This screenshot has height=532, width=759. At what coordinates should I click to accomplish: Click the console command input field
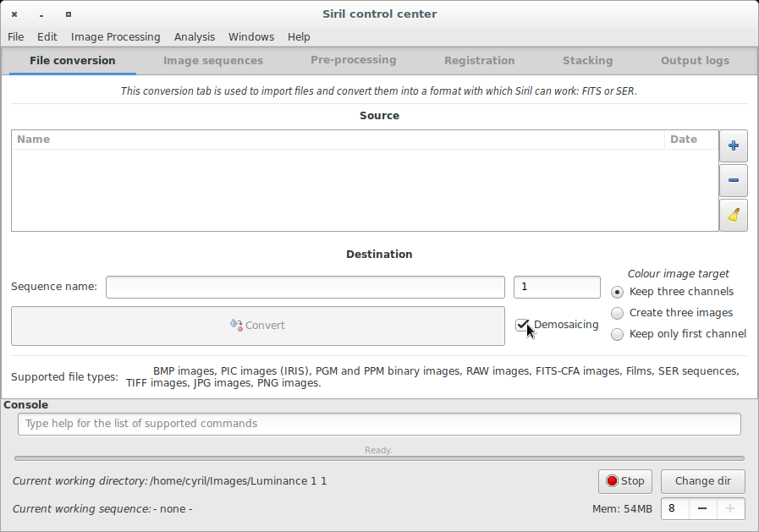379,424
